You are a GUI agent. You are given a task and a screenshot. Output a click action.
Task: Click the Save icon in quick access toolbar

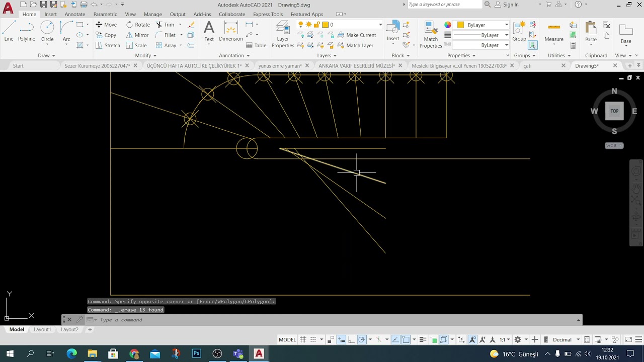(x=44, y=5)
